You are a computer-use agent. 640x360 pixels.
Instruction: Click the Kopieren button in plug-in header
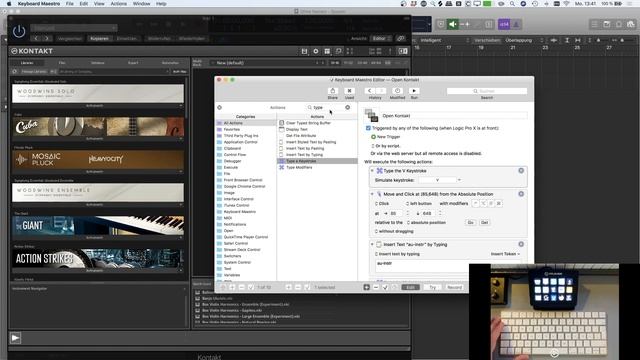[99, 38]
